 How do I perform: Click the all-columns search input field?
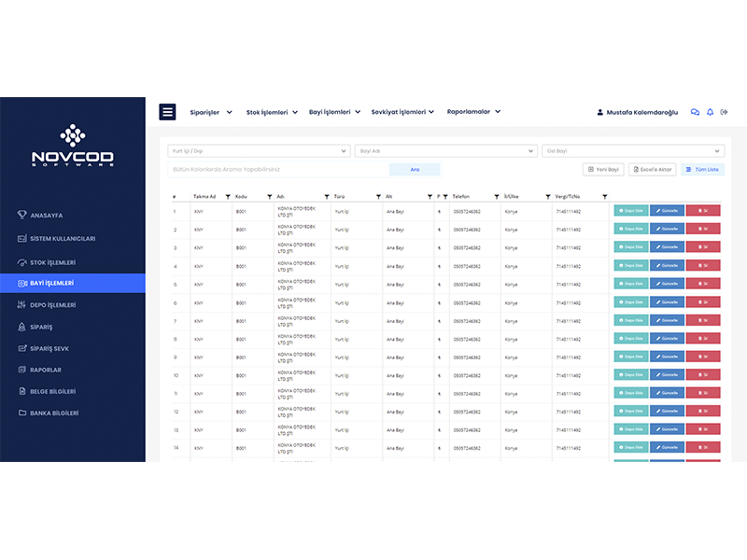(x=278, y=170)
